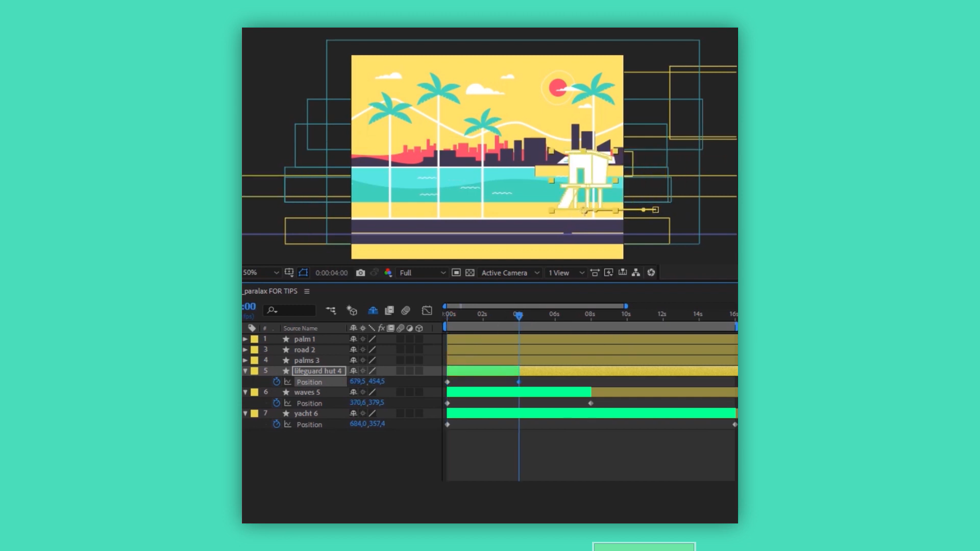Click the Draft 3D icon
Screen dimensions: 980x551
pos(352,310)
